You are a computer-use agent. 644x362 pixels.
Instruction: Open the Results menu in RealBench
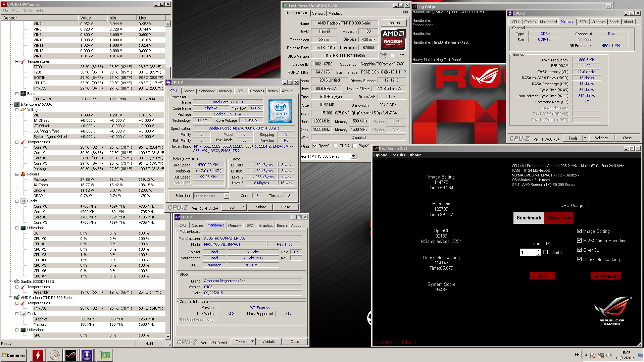click(x=398, y=155)
